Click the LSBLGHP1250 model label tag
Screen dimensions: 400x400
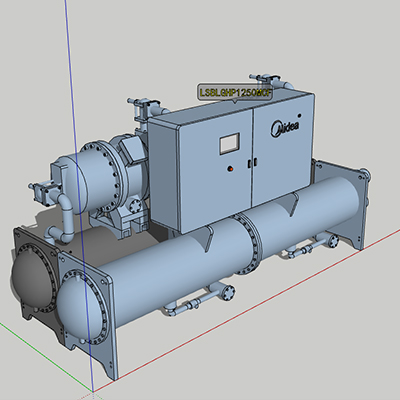click(x=235, y=93)
